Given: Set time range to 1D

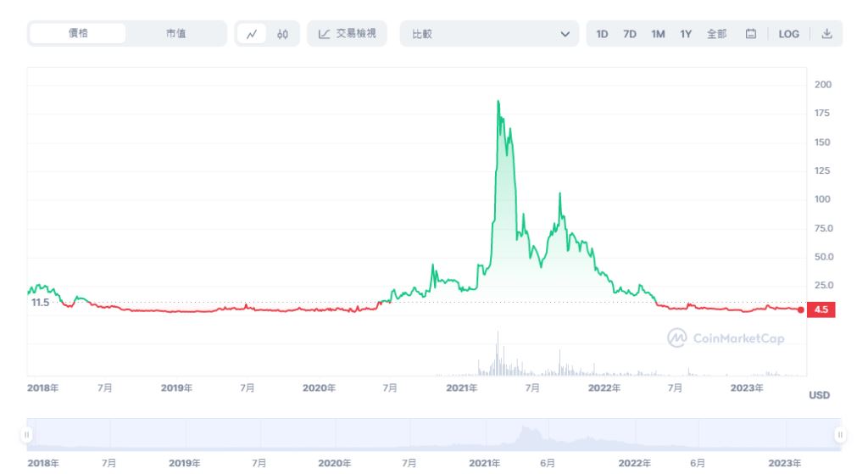Looking at the screenshot, I should coord(602,34).
